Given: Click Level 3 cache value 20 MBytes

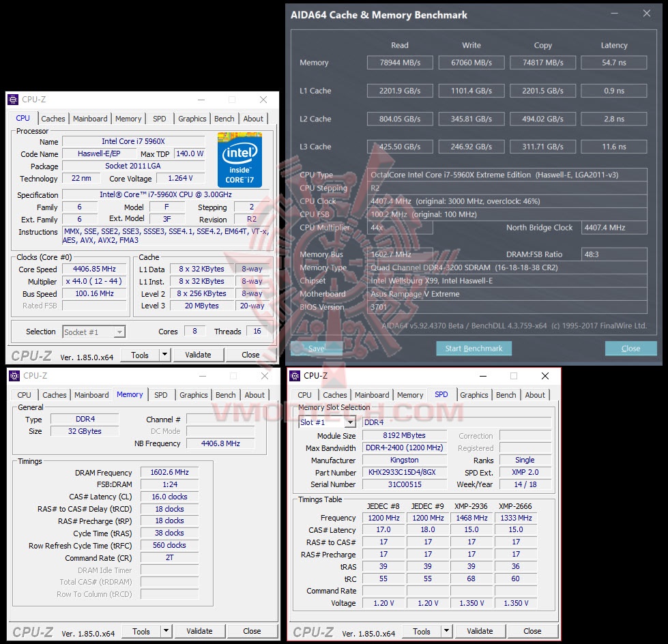Looking at the screenshot, I should [202, 306].
